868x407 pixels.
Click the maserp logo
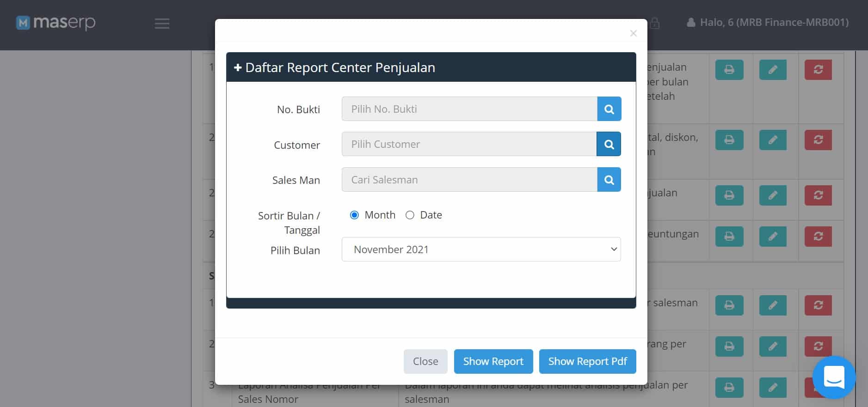56,23
